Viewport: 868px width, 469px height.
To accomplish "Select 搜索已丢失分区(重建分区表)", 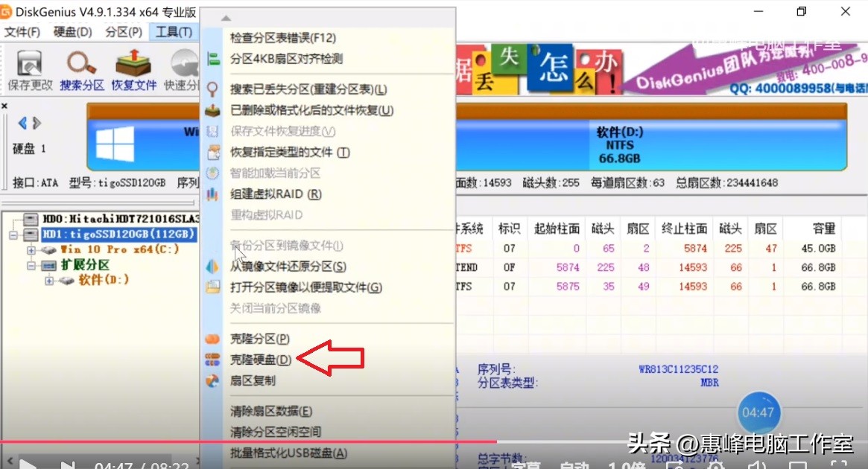I will click(308, 89).
